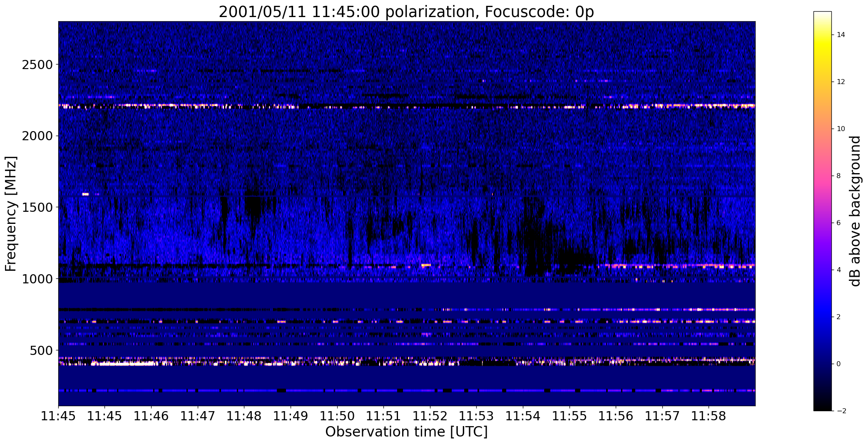This screenshot has width=868, height=444.
Task: Click the colorbar tick label 8
Action: click(x=838, y=176)
